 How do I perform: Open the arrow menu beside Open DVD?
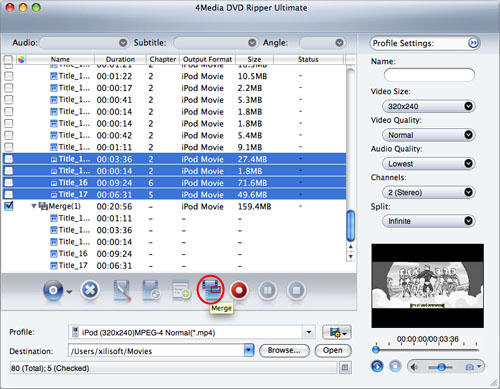pyautogui.click(x=69, y=292)
